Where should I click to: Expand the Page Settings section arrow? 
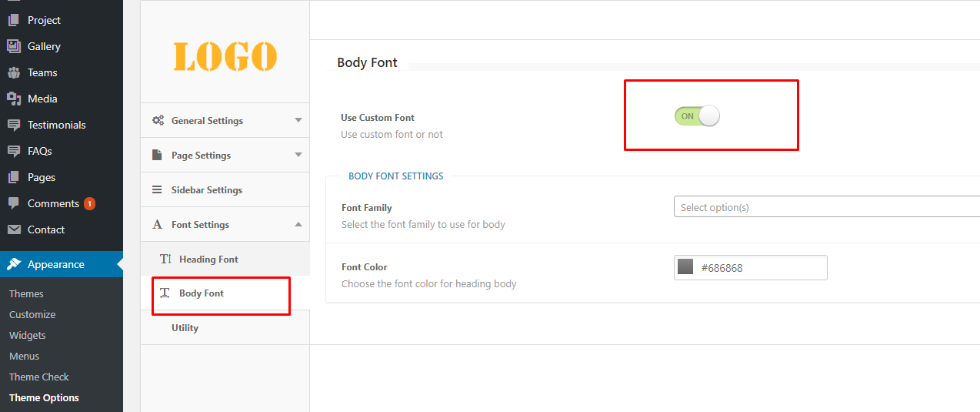coord(298,155)
